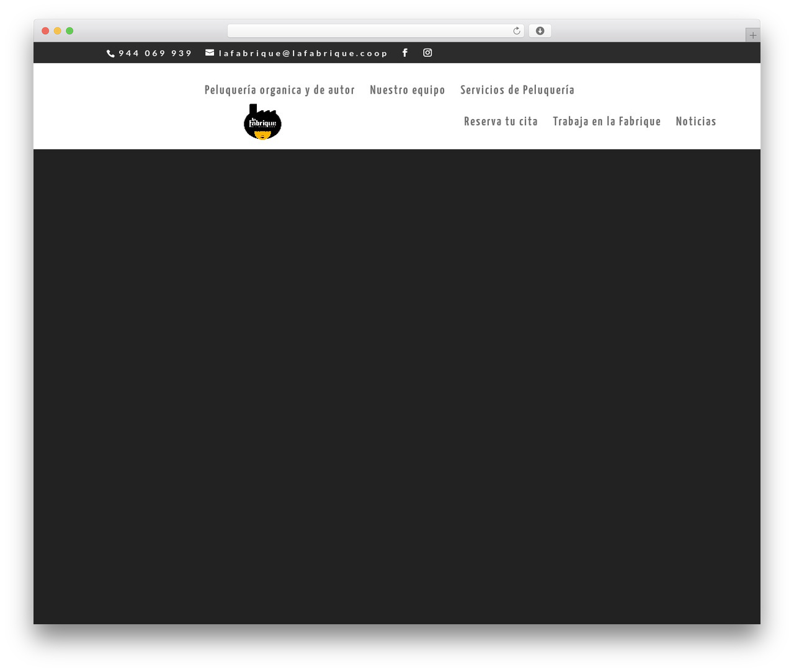
Task: Close the window with red button
Action: click(45, 31)
